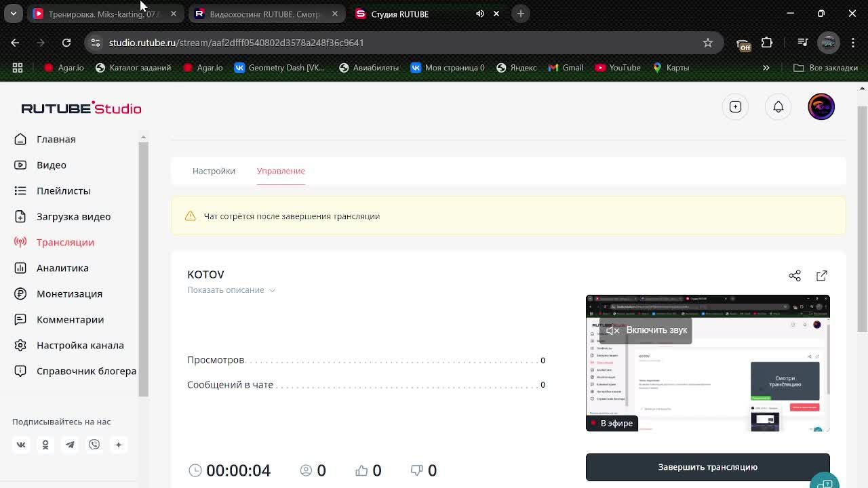Open the media controls icon in toolbar
868x488 pixels.
click(803, 43)
